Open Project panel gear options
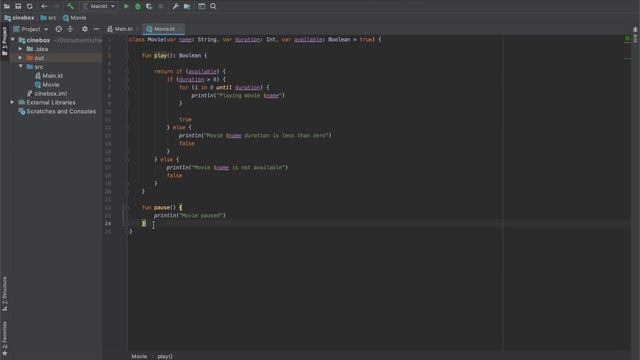640x360 pixels. coord(84,29)
